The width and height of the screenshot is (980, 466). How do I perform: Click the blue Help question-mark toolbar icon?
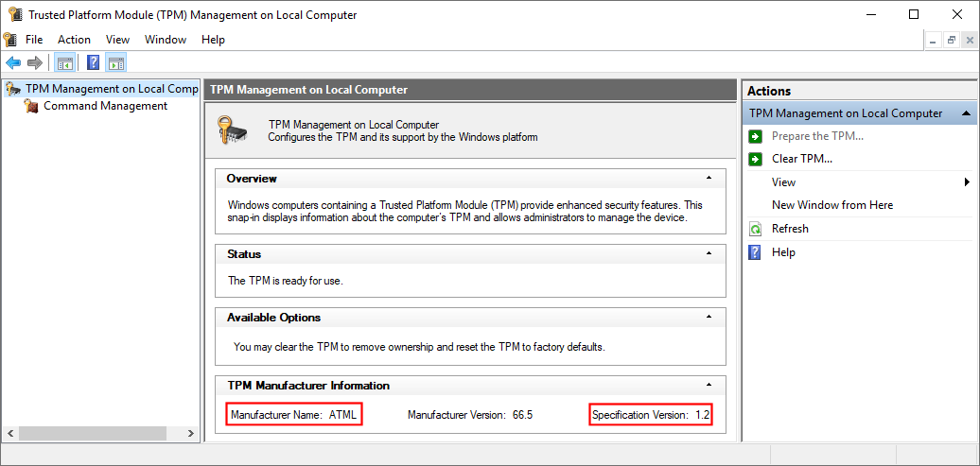tap(94, 63)
